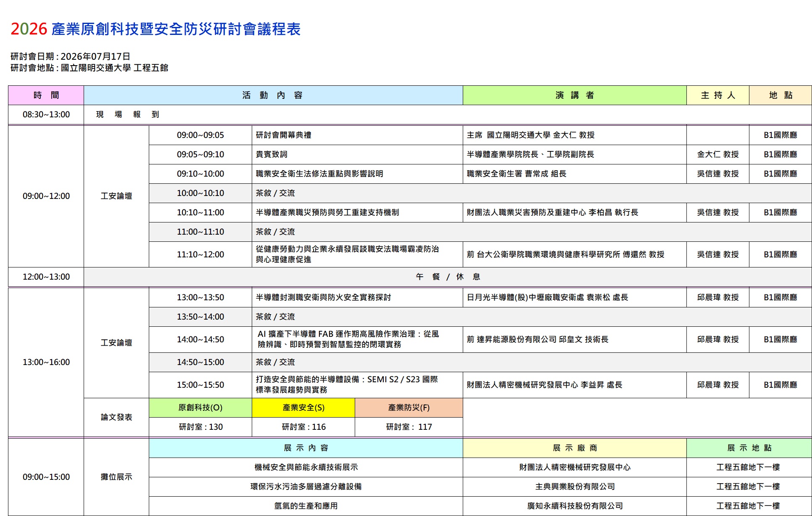Screen dimensions: 812x516
Task: Select 環保污水污油多層過濾分離設備 exhibit
Action: (x=306, y=487)
